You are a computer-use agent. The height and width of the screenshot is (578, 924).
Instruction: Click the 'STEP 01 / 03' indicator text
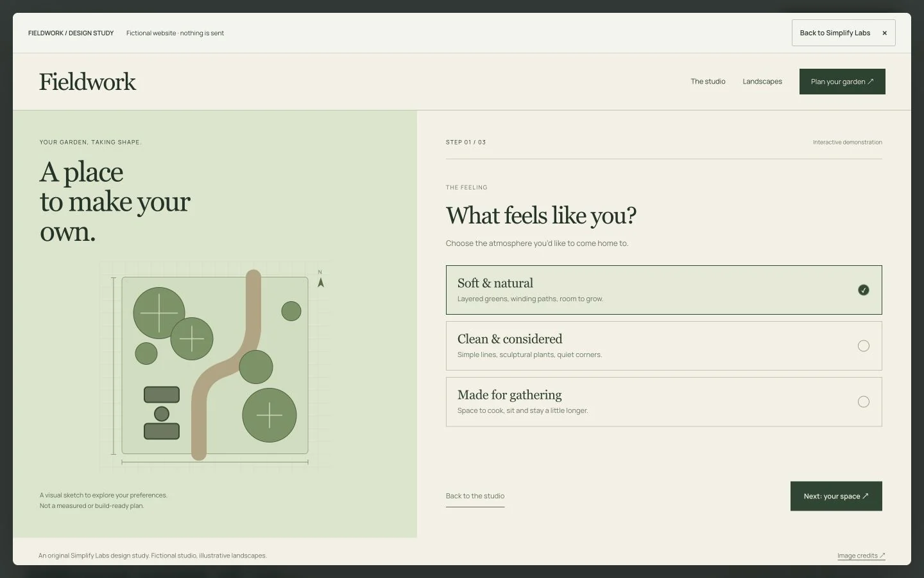click(466, 142)
